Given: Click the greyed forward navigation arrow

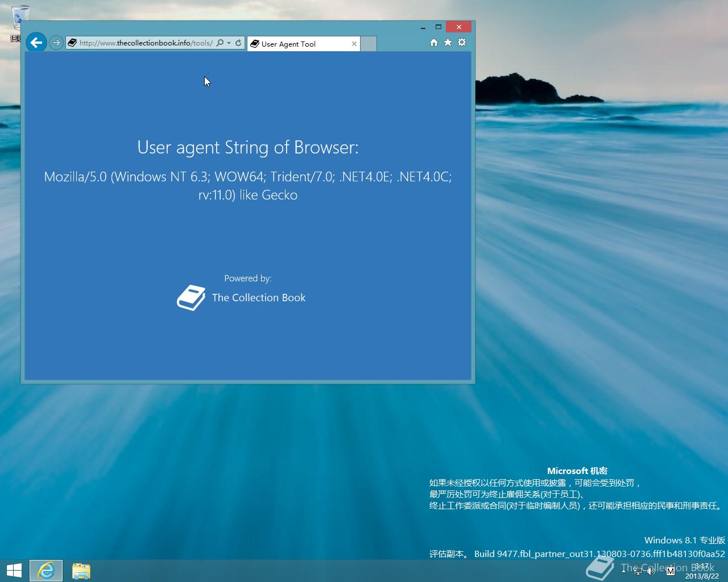Looking at the screenshot, I should 56,43.
